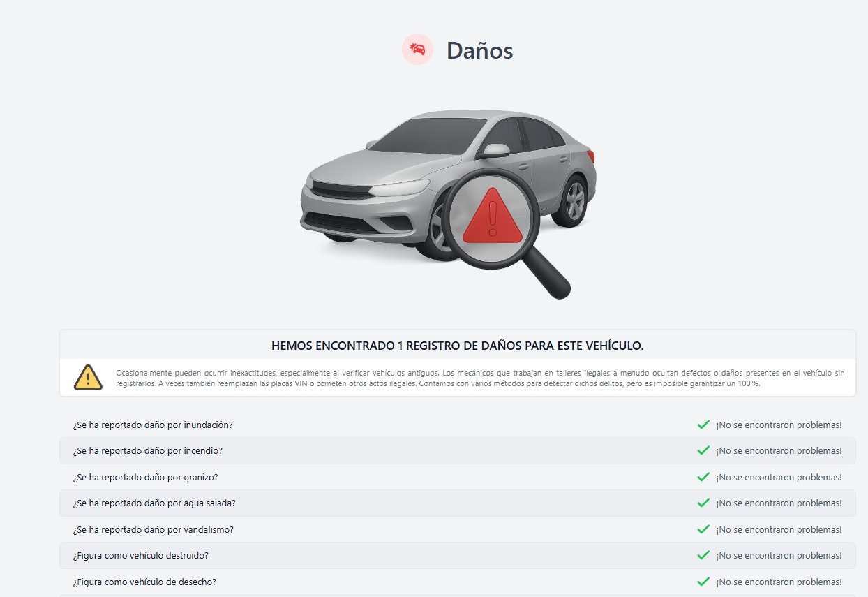
Task: Select the '¿Se ha reportado daño por granizo?' row
Action: pos(145,477)
